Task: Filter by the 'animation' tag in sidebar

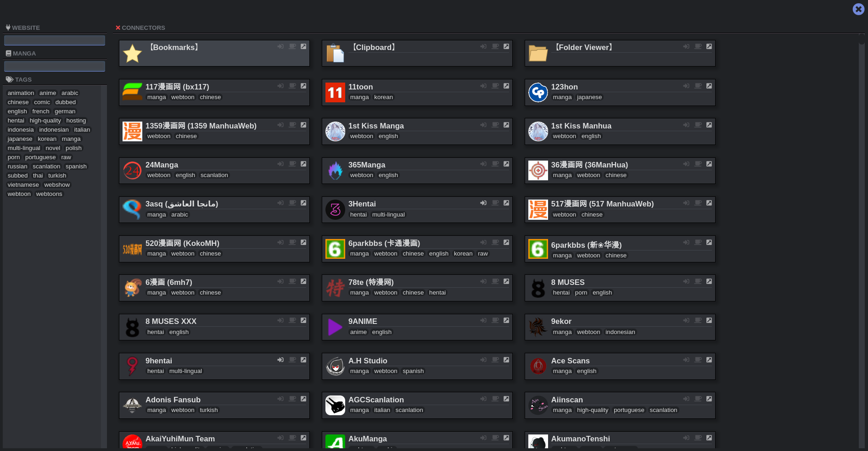Action: 21,93
